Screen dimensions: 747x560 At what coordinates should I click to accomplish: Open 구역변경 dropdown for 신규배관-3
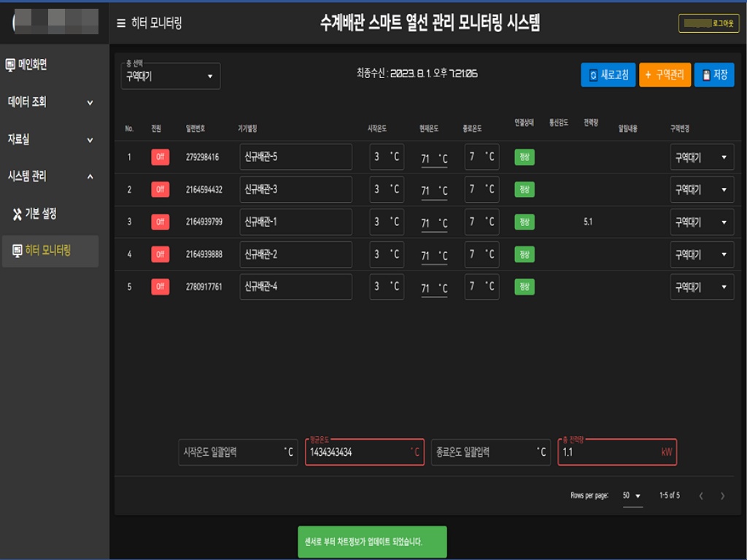(702, 190)
